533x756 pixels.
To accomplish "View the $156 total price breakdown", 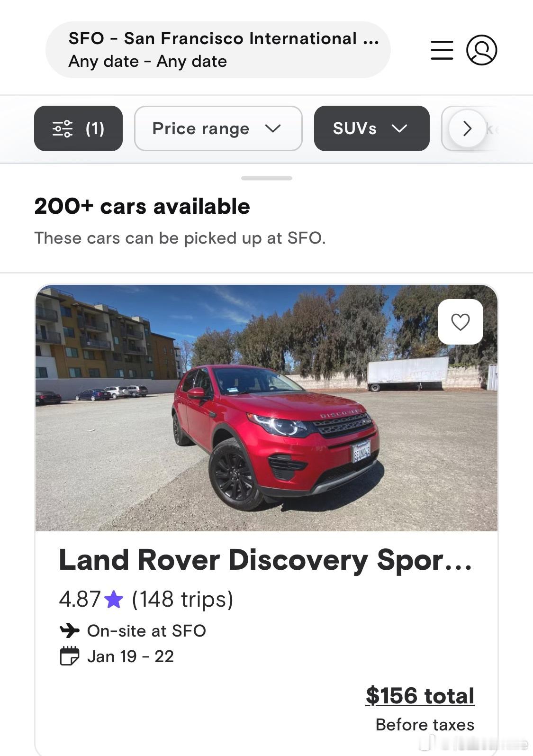I will click(x=420, y=696).
